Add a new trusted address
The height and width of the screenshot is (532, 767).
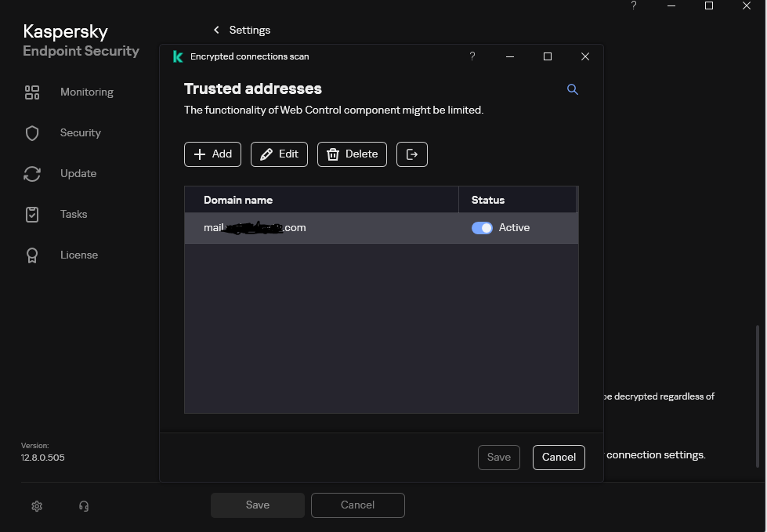tap(213, 154)
